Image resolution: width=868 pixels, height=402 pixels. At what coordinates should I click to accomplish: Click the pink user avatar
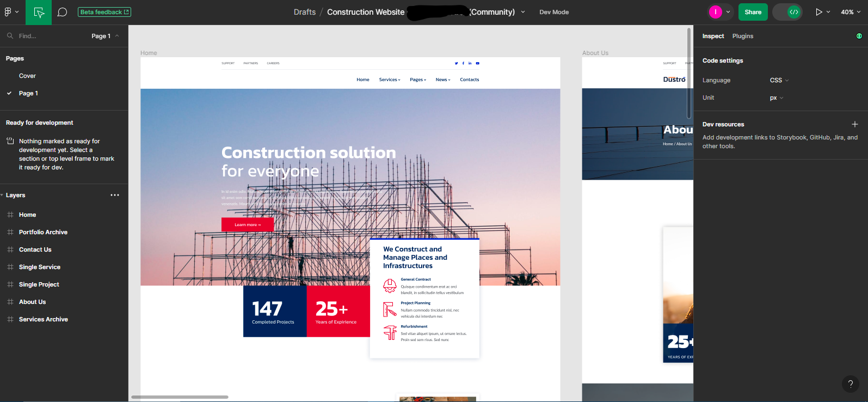[715, 12]
